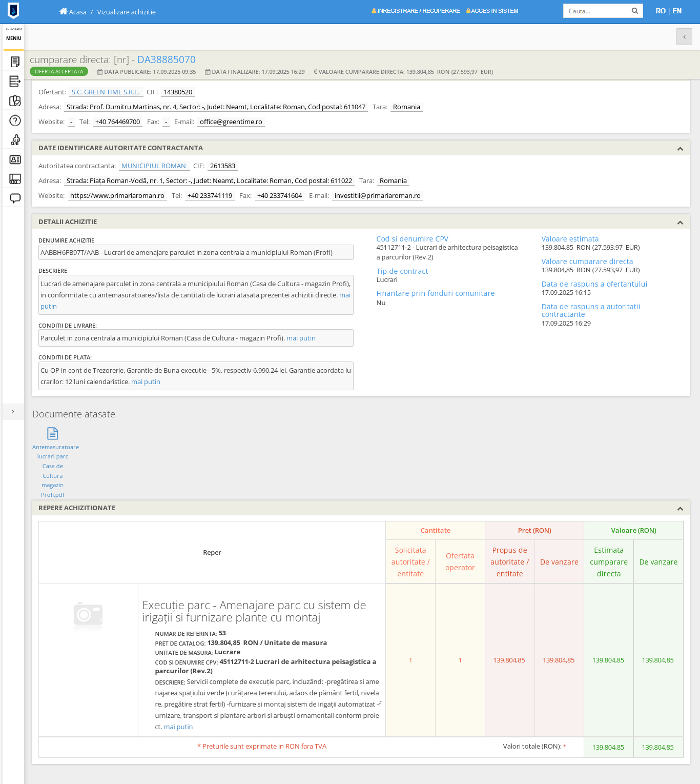Click the fax number +40 233741604
The width and height of the screenshot is (700, 784).
point(280,196)
